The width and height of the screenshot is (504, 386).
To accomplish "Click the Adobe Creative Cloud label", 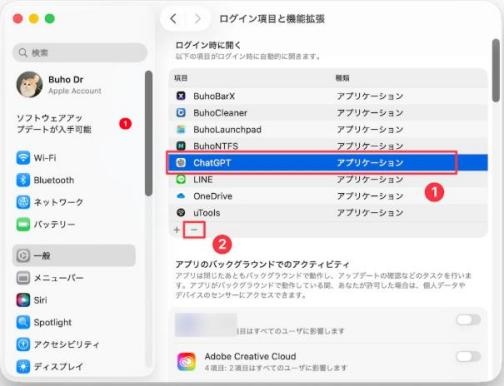I will (250, 356).
